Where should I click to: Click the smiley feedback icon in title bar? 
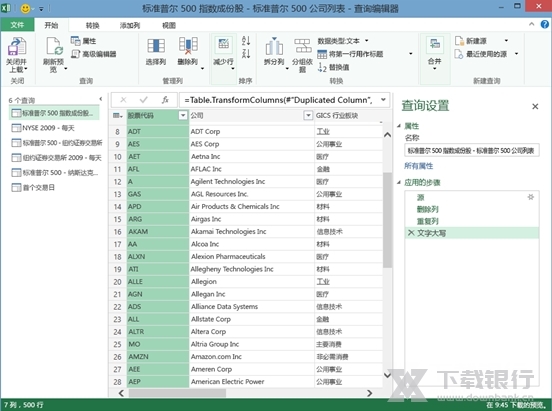tap(25, 8)
